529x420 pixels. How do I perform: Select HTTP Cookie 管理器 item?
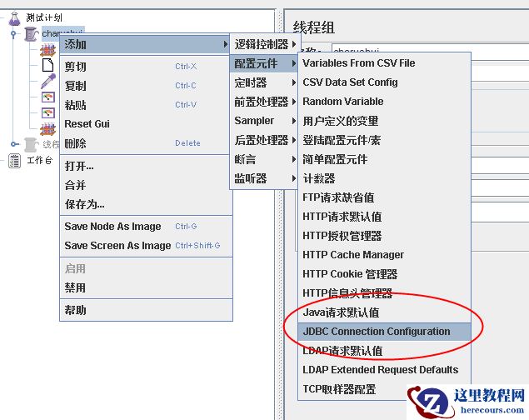point(384,274)
